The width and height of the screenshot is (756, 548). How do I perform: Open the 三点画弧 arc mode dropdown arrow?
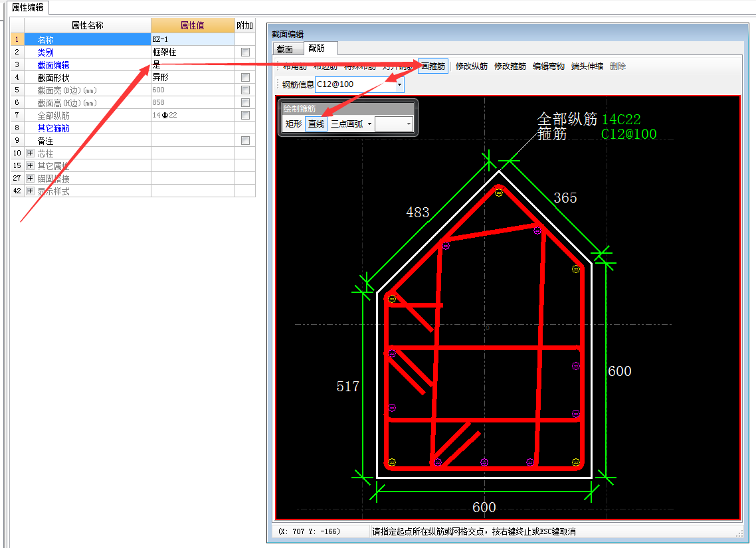coord(370,124)
